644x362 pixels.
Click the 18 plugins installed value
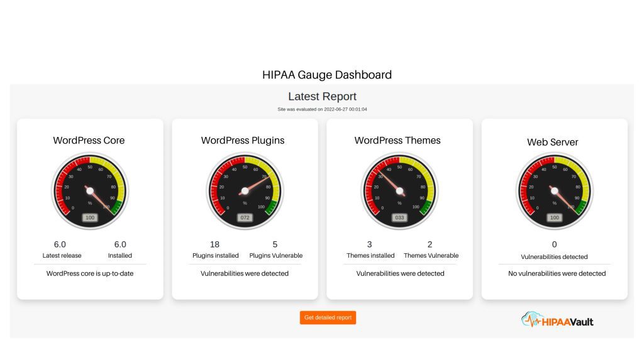(x=215, y=244)
